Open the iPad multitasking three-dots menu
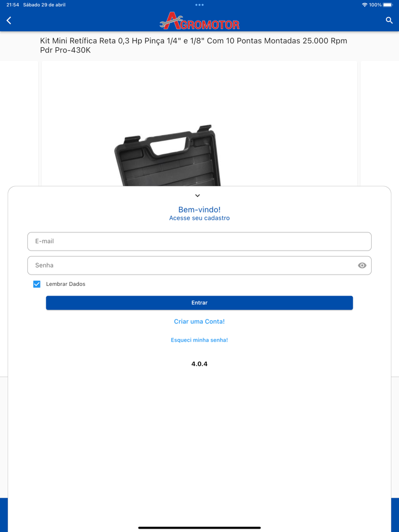 (x=199, y=5)
